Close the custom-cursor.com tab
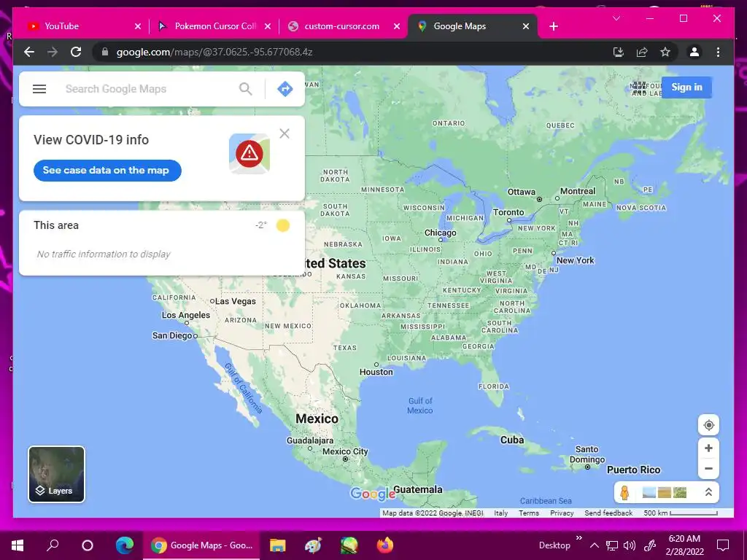Screen dimensions: 747x560 click(397, 26)
